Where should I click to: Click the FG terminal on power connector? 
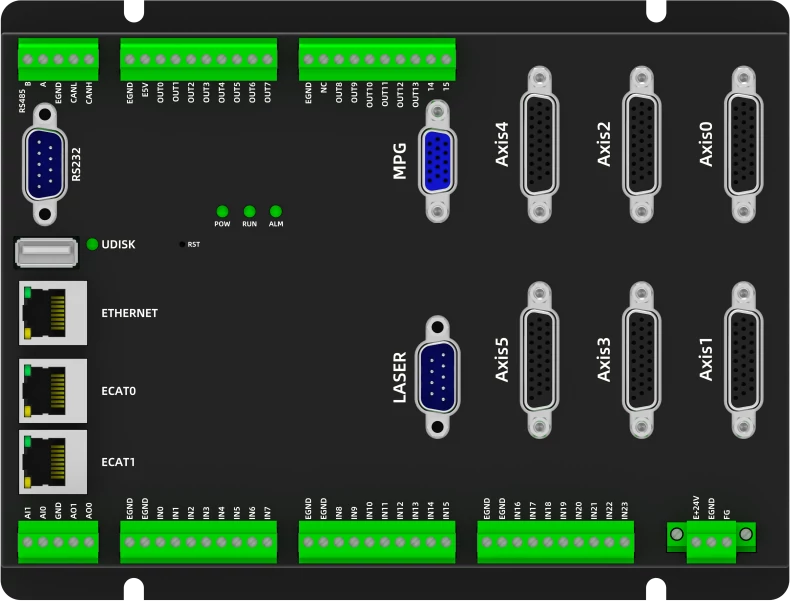coord(727,542)
